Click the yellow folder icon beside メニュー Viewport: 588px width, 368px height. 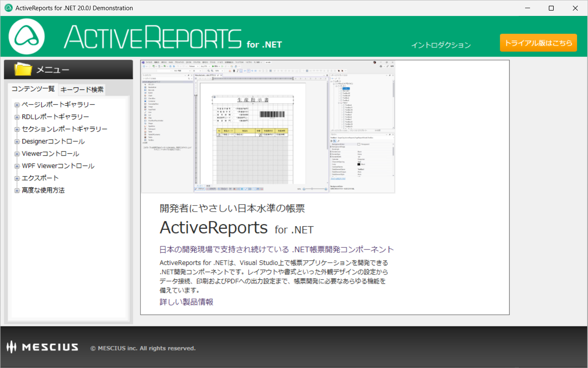click(x=23, y=69)
